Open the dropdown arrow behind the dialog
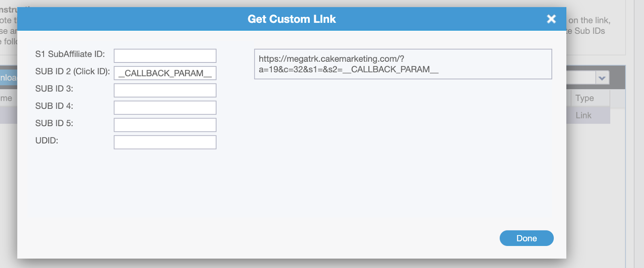Viewport: 644px width, 268px height. pyautogui.click(x=602, y=78)
